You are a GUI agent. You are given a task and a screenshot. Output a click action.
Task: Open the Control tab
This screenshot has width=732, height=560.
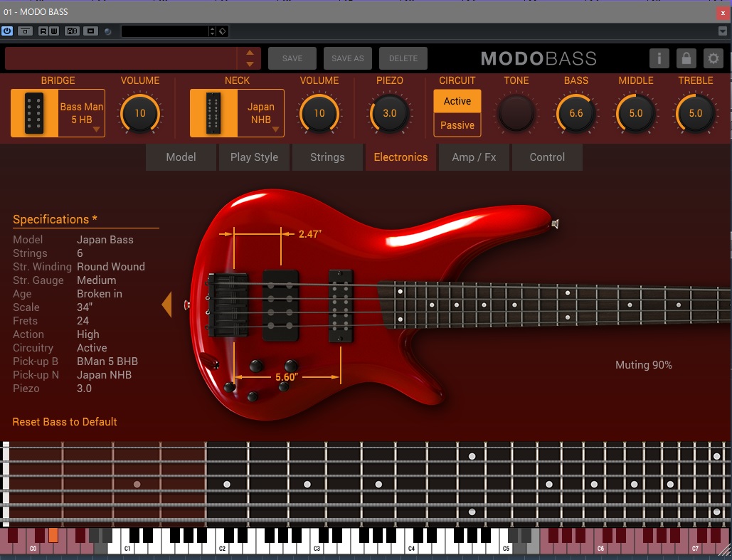pyautogui.click(x=547, y=157)
